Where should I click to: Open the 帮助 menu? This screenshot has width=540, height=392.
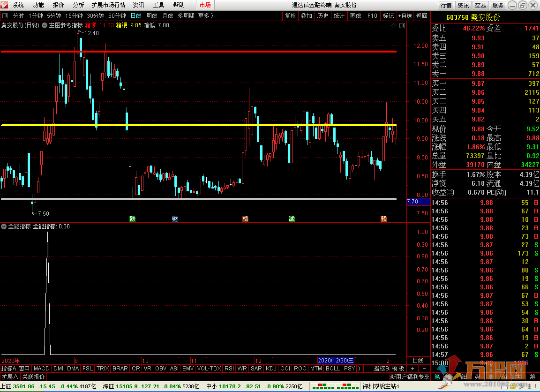click(179, 5)
